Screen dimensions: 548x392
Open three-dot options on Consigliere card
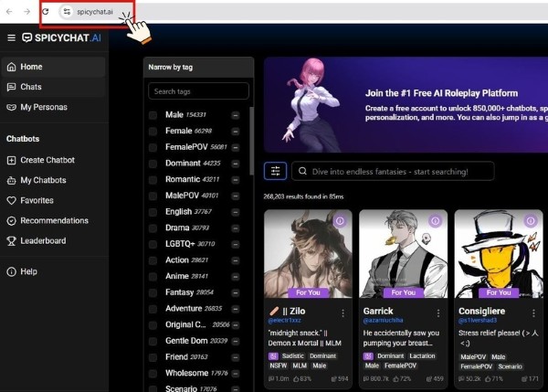point(532,313)
